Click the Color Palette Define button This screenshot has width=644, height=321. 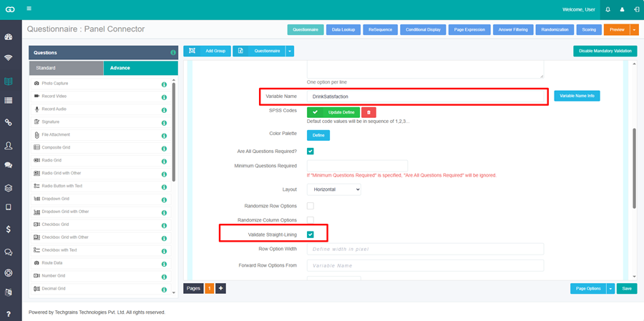tap(318, 135)
